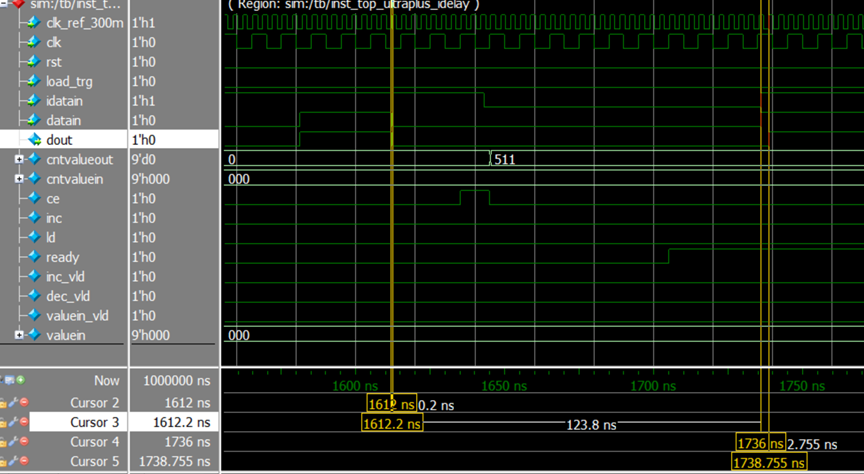Click the Cursor 3 time value 1612.2 ns

point(181,422)
